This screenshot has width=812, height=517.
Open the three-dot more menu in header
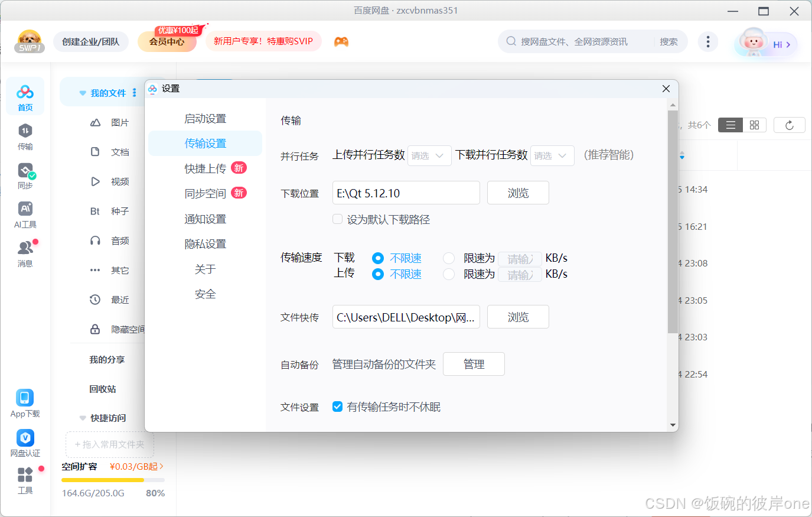click(x=708, y=41)
